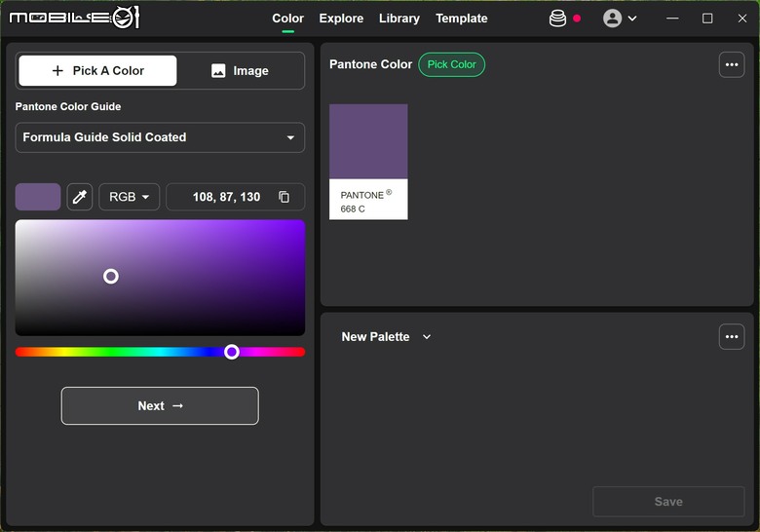The height and width of the screenshot is (532, 760).
Task: Click the Save palette button
Action: (668, 502)
